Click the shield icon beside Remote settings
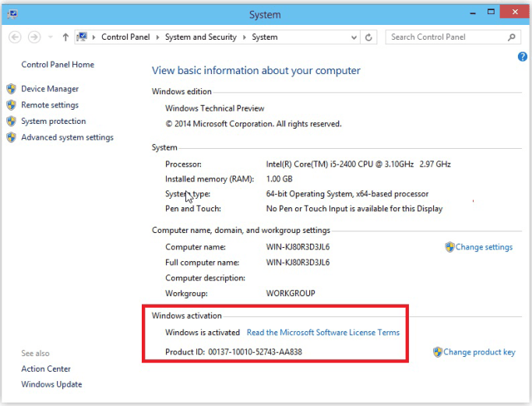The image size is (532, 406). [11, 105]
